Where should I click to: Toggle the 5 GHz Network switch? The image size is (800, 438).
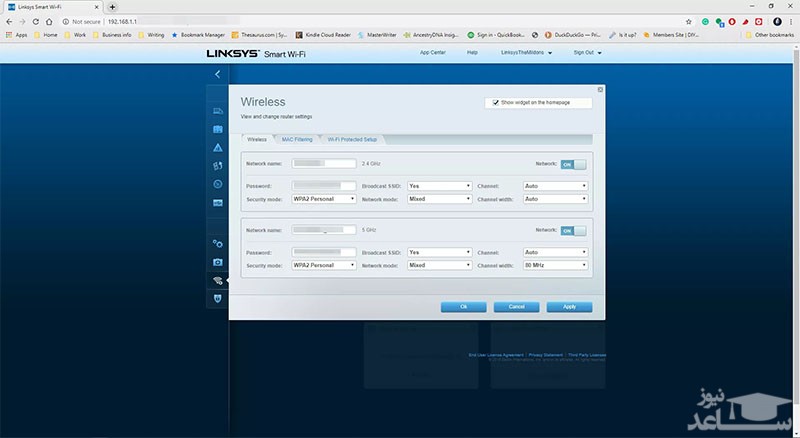click(x=573, y=230)
